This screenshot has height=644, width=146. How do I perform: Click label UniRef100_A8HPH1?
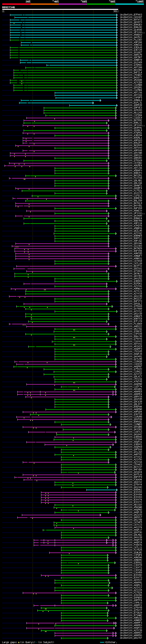click(131, 583)
